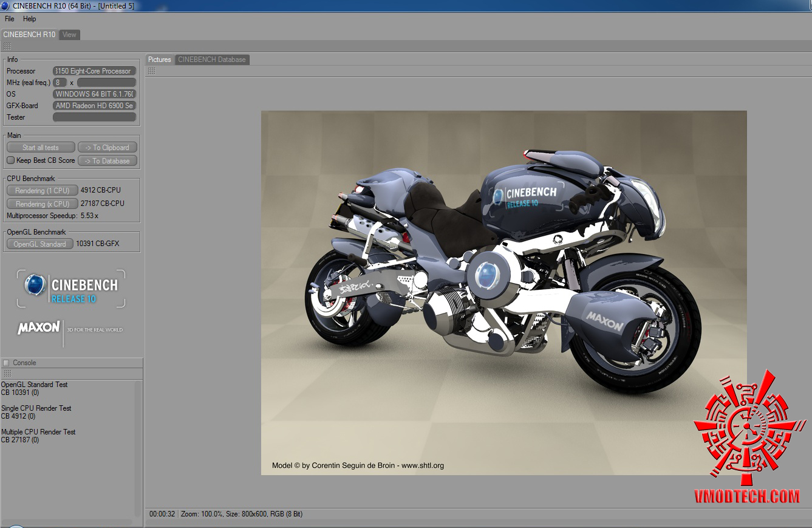812x528 pixels.
Task: Click the empty Tester field
Action: pyautogui.click(x=94, y=117)
